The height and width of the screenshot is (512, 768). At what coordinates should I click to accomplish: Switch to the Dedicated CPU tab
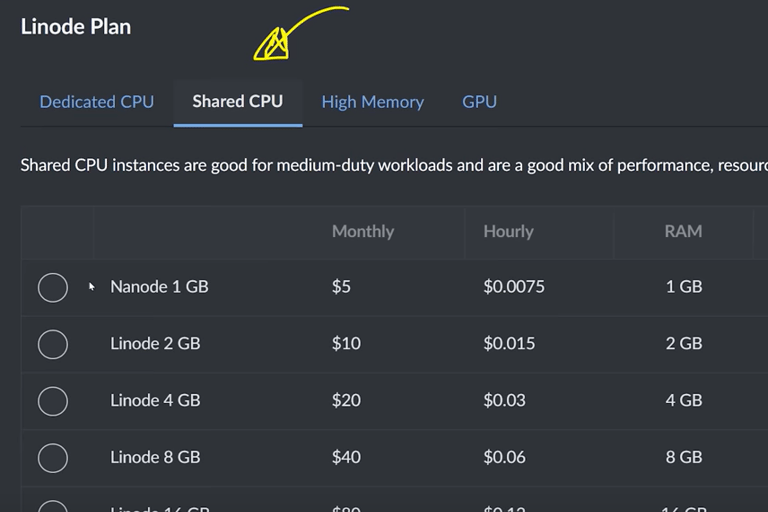pyautogui.click(x=97, y=101)
